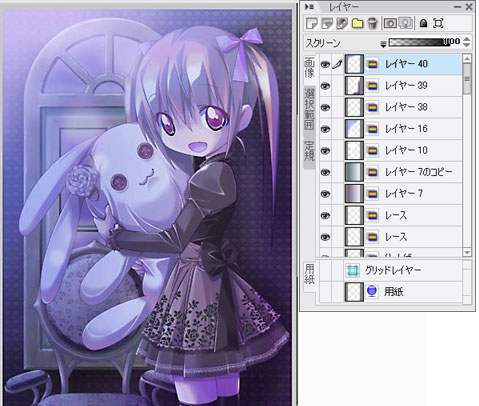The image size is (479, 406).
Task: Click the new layer folder icon
Action: 357,23
